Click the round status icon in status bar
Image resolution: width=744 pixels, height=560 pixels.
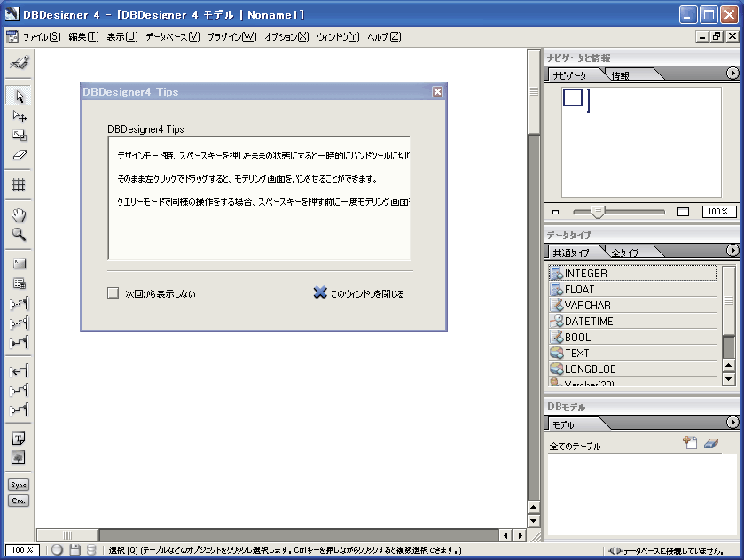pyautogui.click(x=58, y=550)
